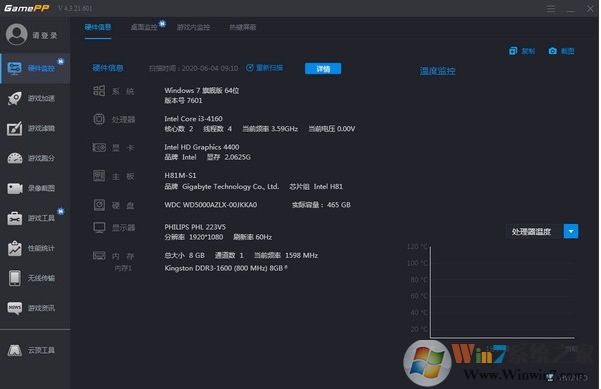Click the refresh rate 60Hz value
This screenshot has width=601, height=389.
pos(253,237)
